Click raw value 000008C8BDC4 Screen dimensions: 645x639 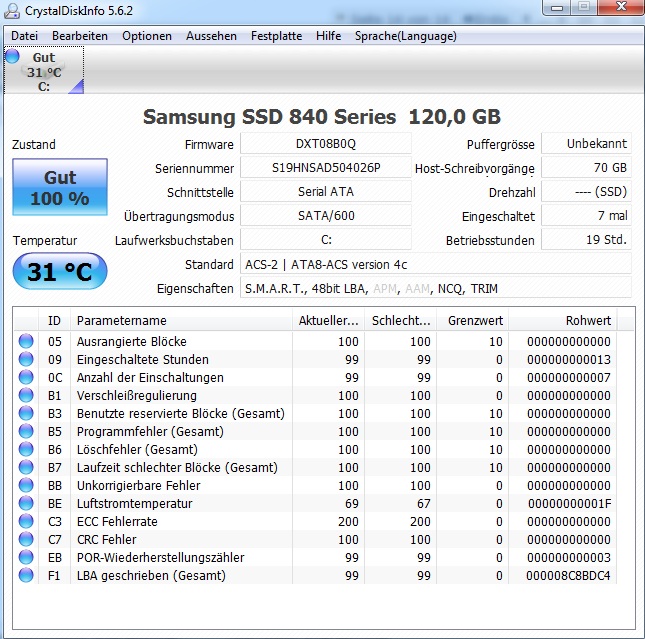tap(568, 576)
